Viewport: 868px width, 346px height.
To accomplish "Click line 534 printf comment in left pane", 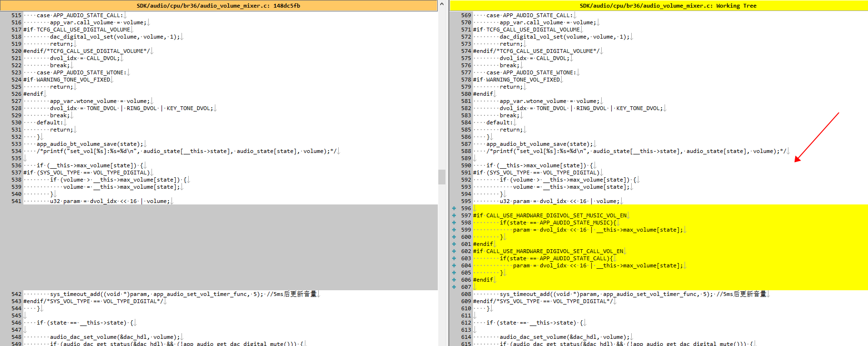I will (187, 151).
